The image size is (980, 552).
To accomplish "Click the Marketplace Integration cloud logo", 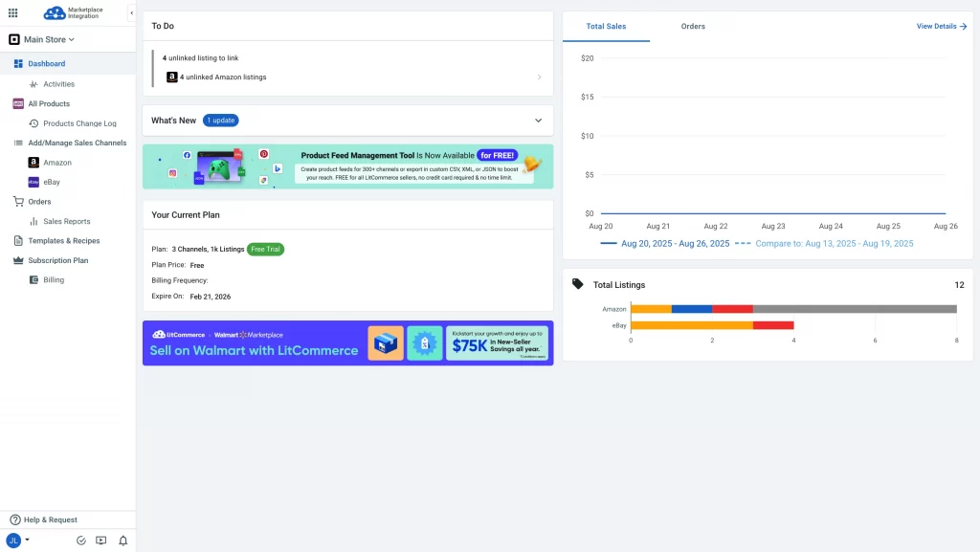I will pyautogui.click(x=73, y=12).
